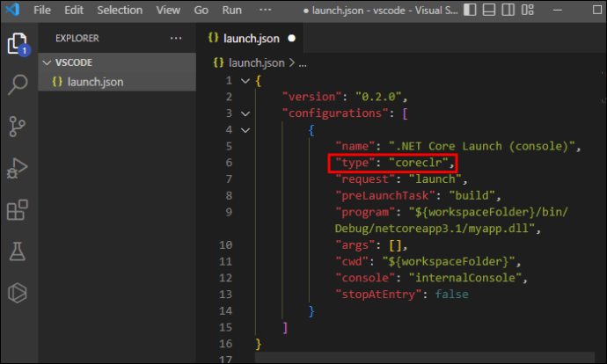This screenshot has height=364, width=607.
Task: Click launch.json breadcrumb item
Action: pos(256,62)
